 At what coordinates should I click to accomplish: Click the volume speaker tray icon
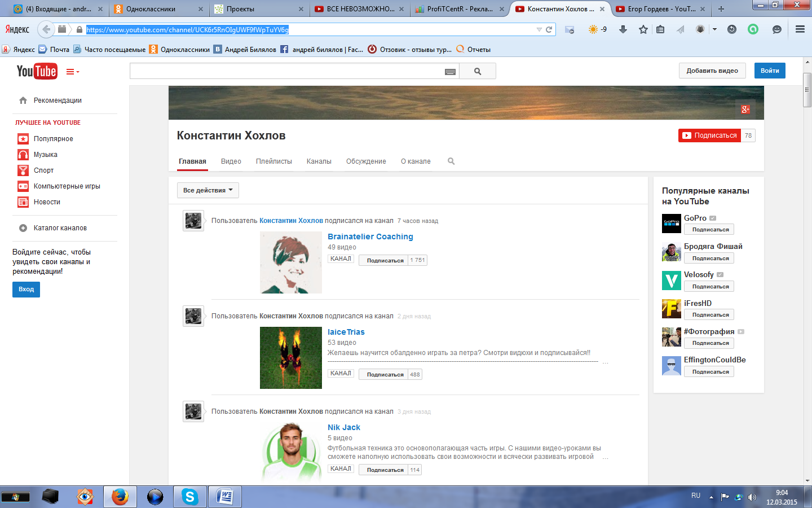tap(752, 497)
